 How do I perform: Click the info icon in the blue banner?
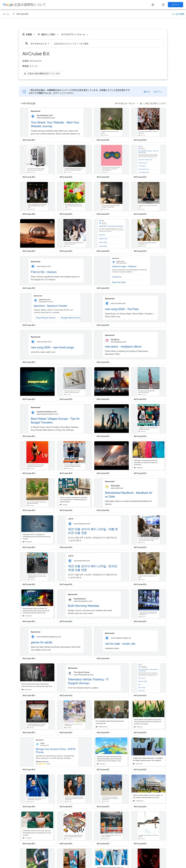[24, 92]
